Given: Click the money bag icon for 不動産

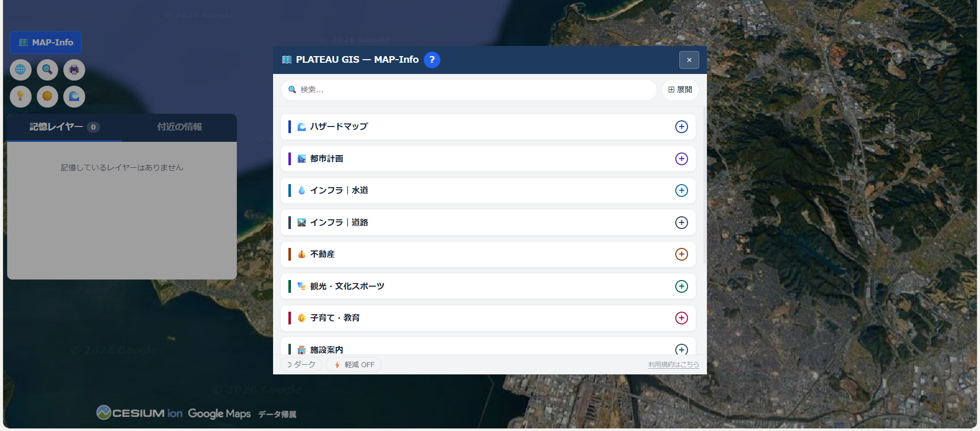Looking at the screenshot, I should pyautogui.click(x=302, y=254).
